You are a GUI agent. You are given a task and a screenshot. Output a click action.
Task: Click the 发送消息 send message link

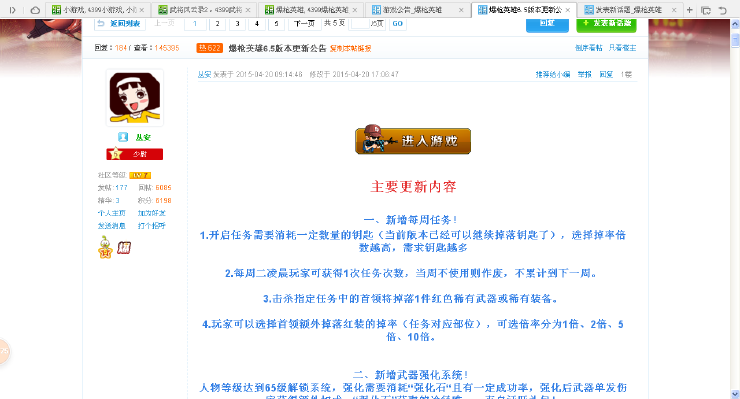pyautogui.click(x=111, y=226)
